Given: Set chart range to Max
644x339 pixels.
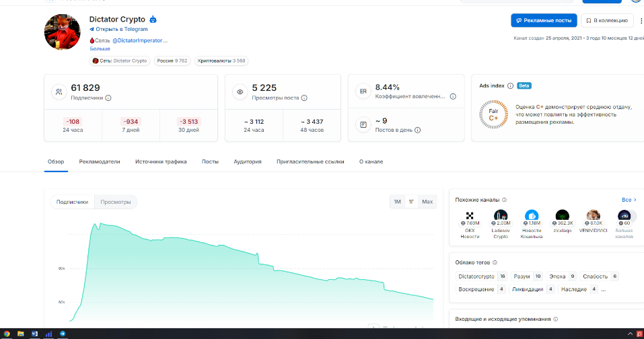Looking at the screenshot, I should (427, 202).
